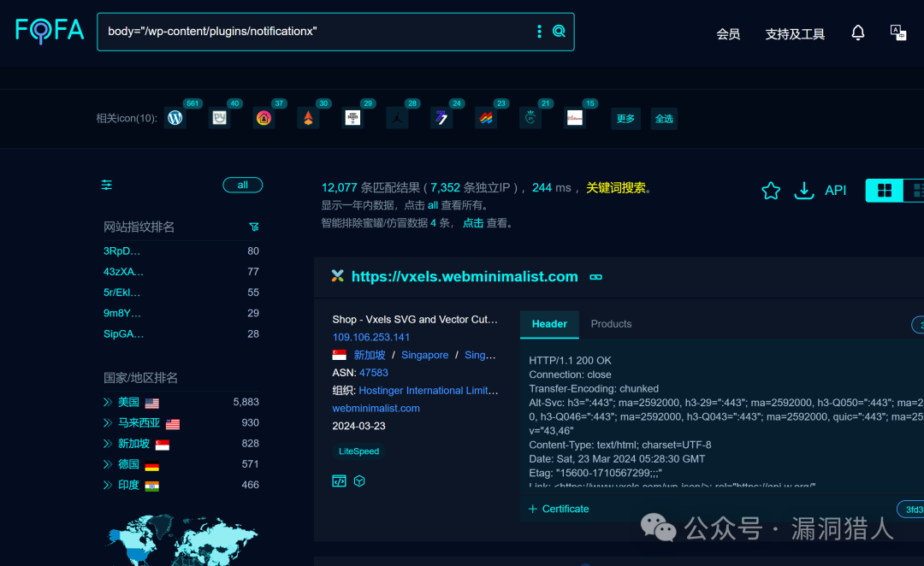Select the related icon with count 15
924x566 pixels.
[575, 118]
